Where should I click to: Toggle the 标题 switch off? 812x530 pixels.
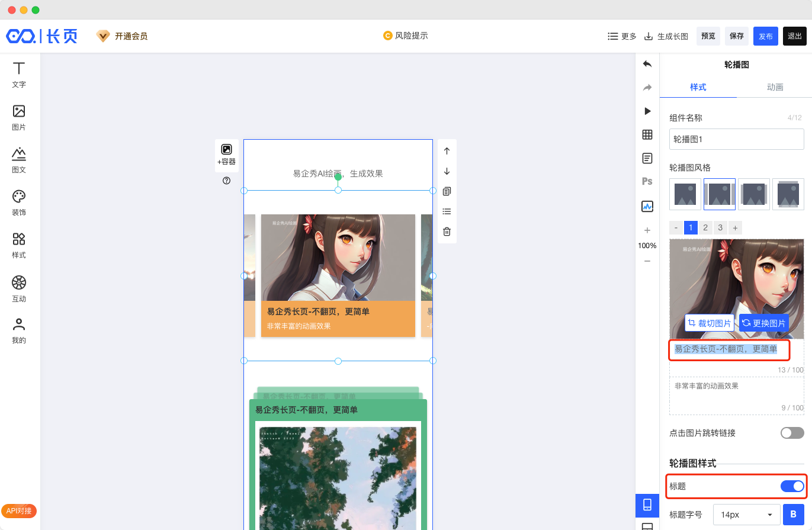tap(792, 486)
